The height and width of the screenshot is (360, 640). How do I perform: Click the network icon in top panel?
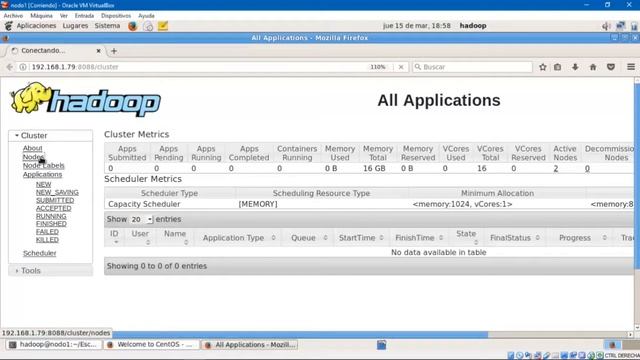tap(620, 26)
